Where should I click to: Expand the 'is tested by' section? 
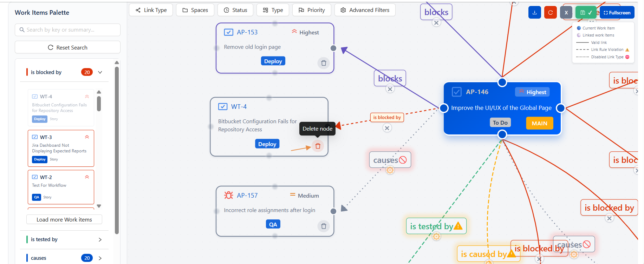click(100, 239)
